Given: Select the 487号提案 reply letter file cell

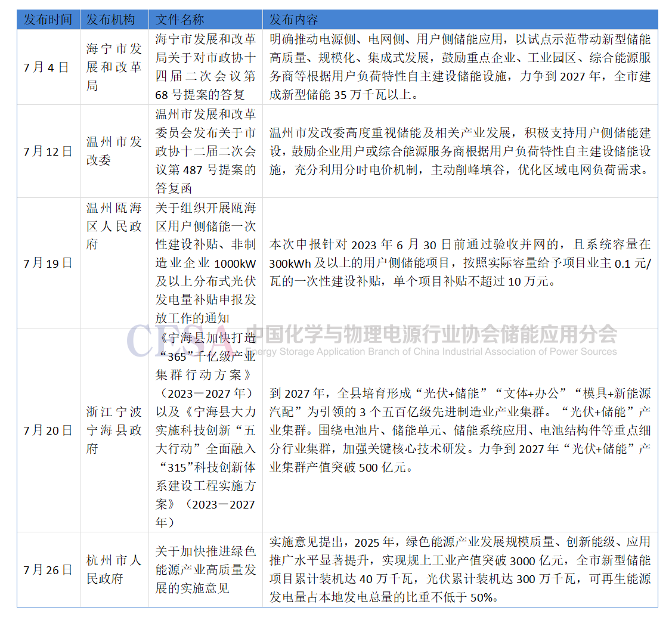Looking at the screenshot, I should pos(205,151).
